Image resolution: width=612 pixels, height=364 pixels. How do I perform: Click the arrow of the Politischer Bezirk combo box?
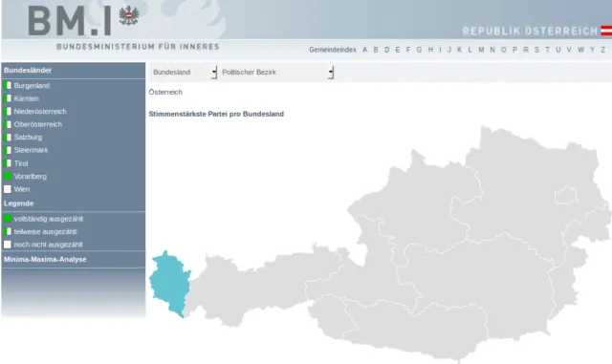click(x=331, y=73)
